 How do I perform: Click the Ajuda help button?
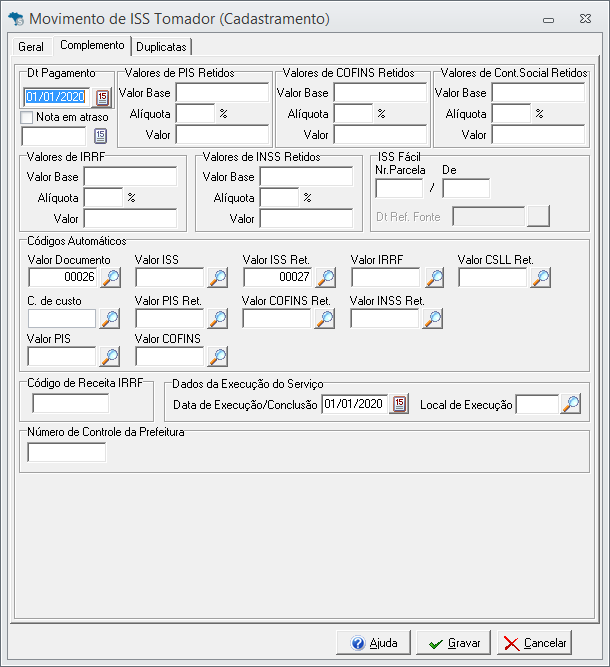pos(373,643)
